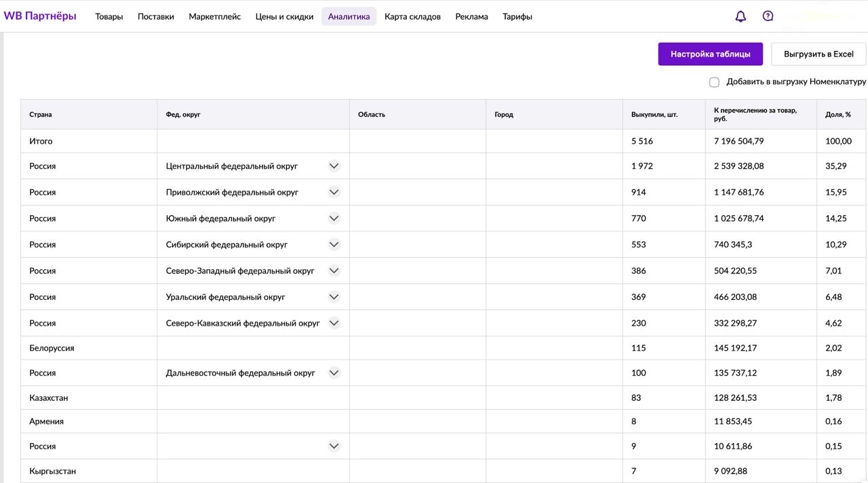
Task: Switch to Карта складов section
Action: point(412,16)
